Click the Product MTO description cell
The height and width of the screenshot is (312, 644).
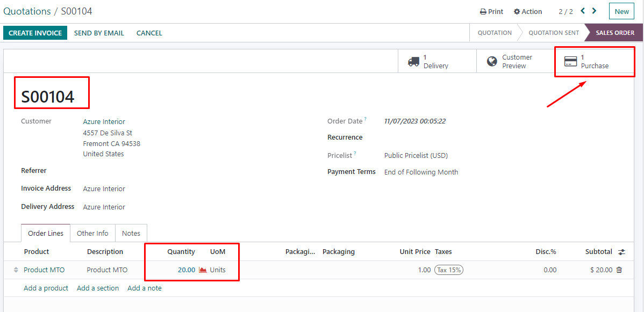[107, 270]
